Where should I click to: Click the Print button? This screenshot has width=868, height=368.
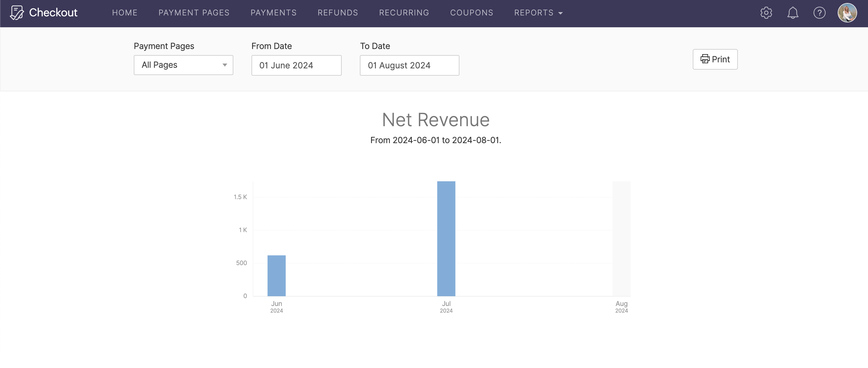715,59
